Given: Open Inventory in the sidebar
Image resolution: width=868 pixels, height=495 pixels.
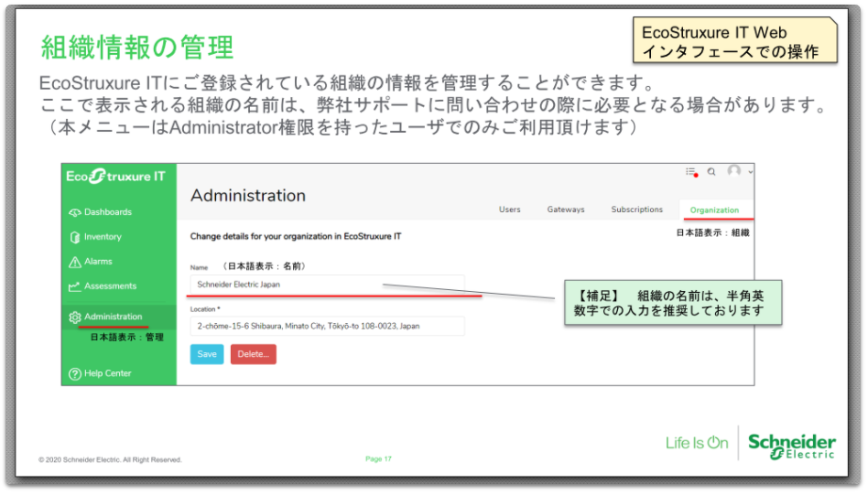Looking at the screenshot, I should click(103, 237).
